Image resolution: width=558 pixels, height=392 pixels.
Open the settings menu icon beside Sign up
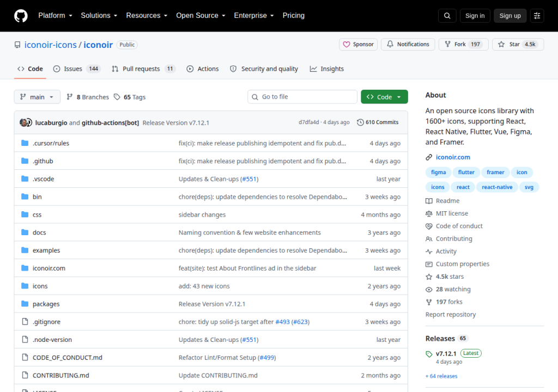(x=537, y=16)
